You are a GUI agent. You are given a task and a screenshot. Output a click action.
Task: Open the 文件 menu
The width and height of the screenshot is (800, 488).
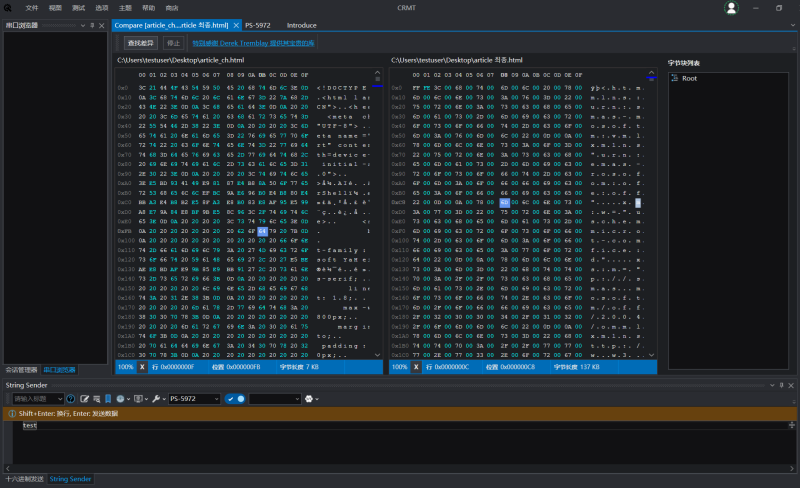[32, 8]
